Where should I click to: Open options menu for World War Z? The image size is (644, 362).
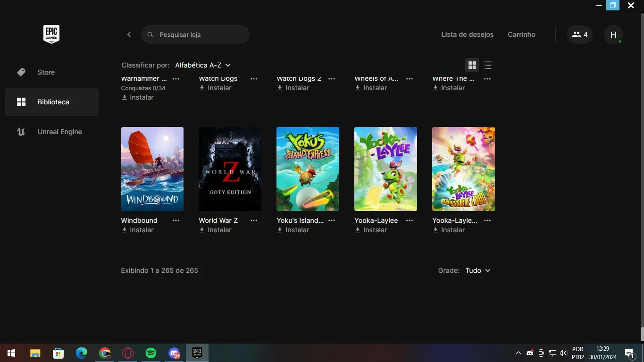254,220
